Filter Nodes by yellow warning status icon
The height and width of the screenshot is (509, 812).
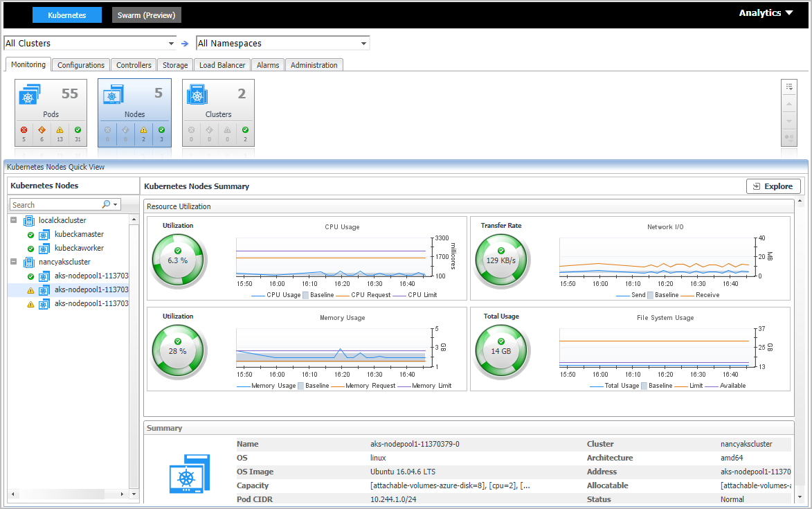(143, 130)
